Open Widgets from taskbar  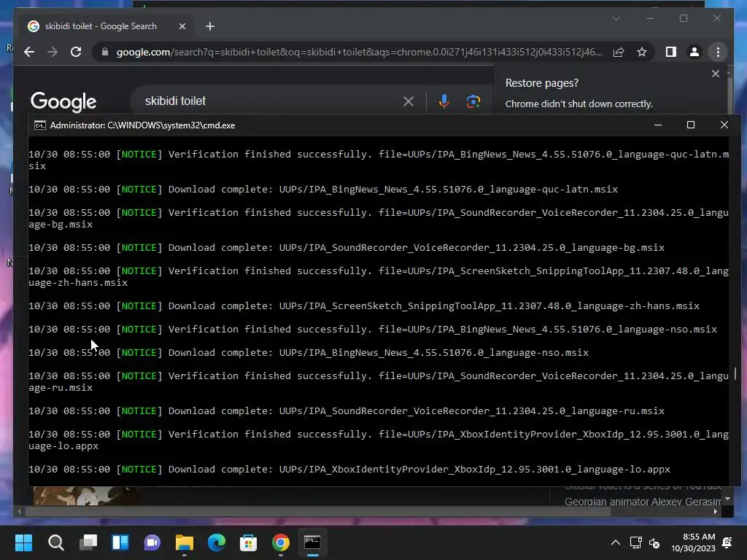(x=120, y=542)
